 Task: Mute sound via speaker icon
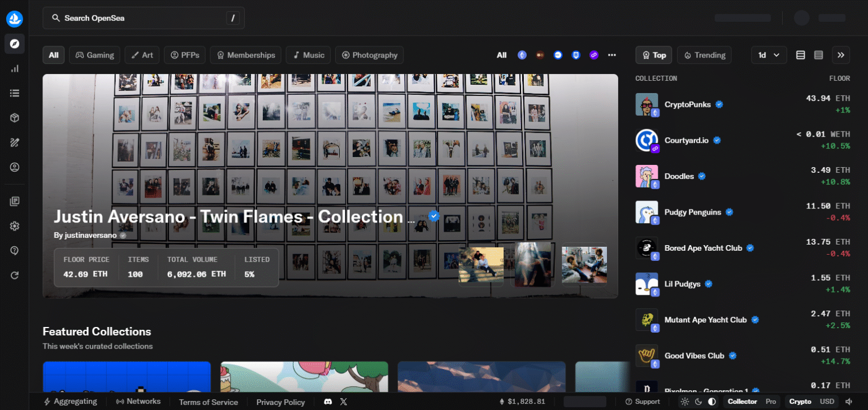(x=849, y=402)
